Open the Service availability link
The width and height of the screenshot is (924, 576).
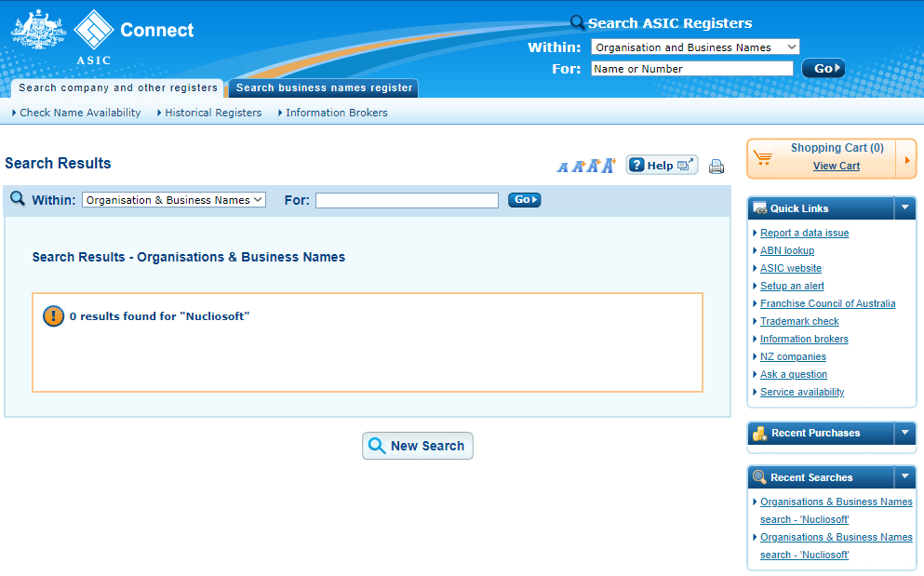pos(802,392)
